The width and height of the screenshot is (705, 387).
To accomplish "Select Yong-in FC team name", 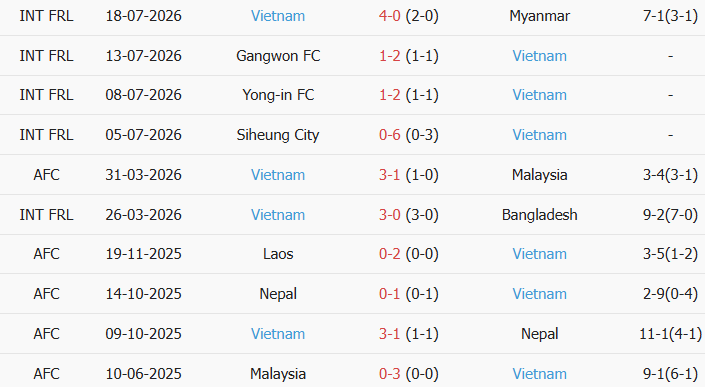I will [x=278, y=95].
